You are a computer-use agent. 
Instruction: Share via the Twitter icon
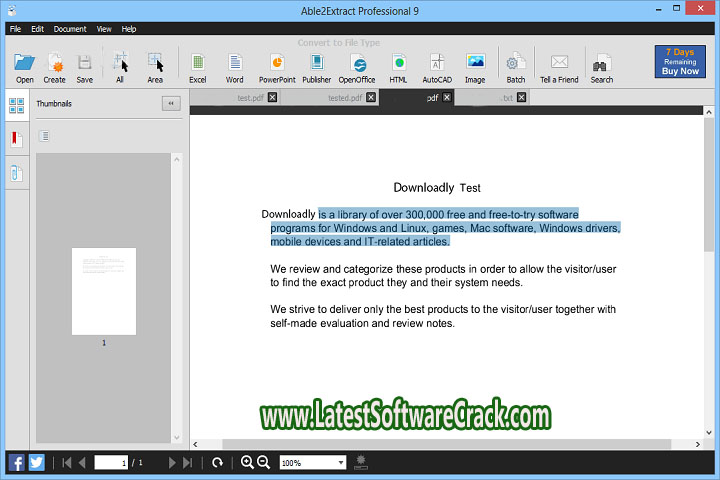tap(36, 462)
